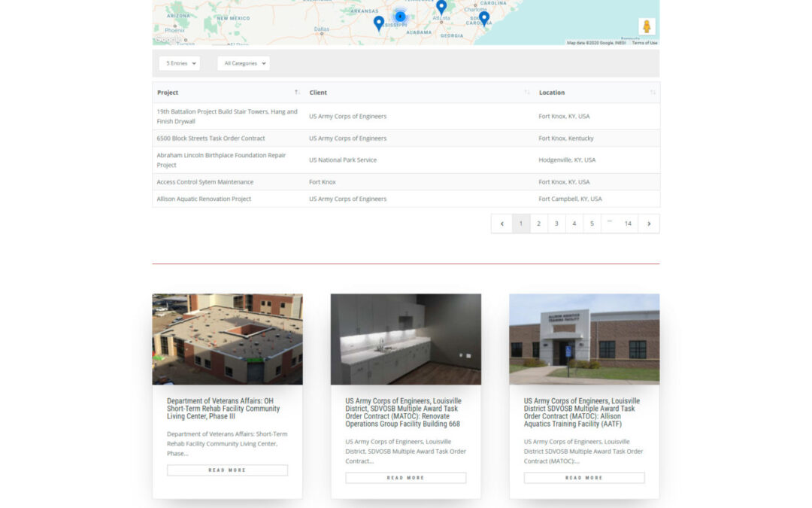812x508 pixels.
Task: Click the Google logo on map
Action: 168,39
